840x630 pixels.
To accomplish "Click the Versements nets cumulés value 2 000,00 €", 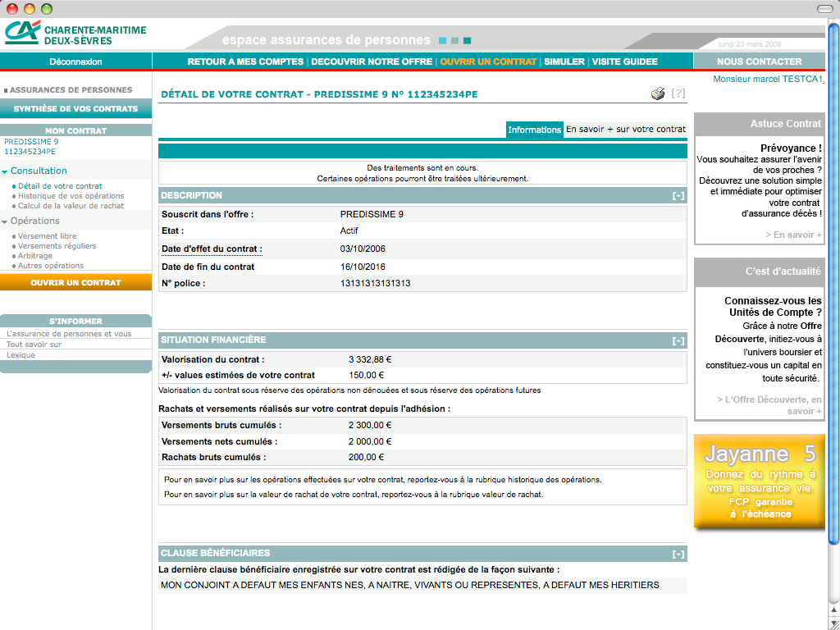I will pos(370,442).
